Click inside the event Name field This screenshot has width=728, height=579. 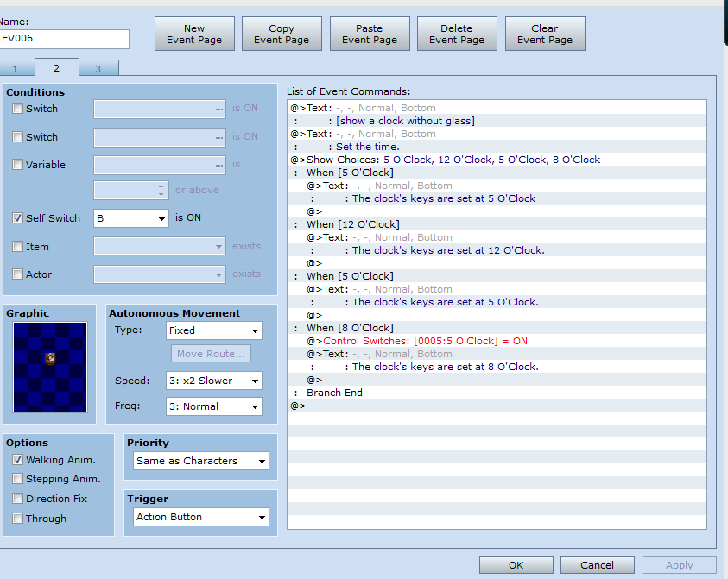[x=64, y=39]
